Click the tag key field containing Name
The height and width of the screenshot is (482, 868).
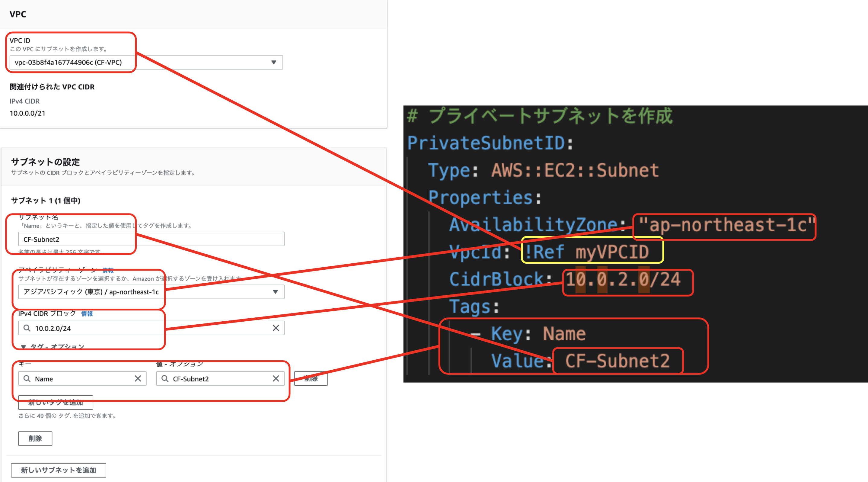coord(81,378)
